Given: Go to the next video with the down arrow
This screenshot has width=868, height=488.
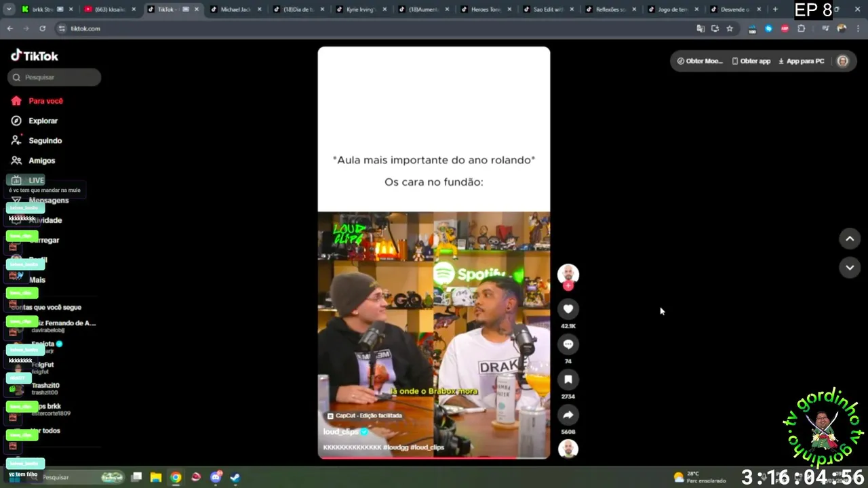Looking at the screenshot, I should 850,268.
